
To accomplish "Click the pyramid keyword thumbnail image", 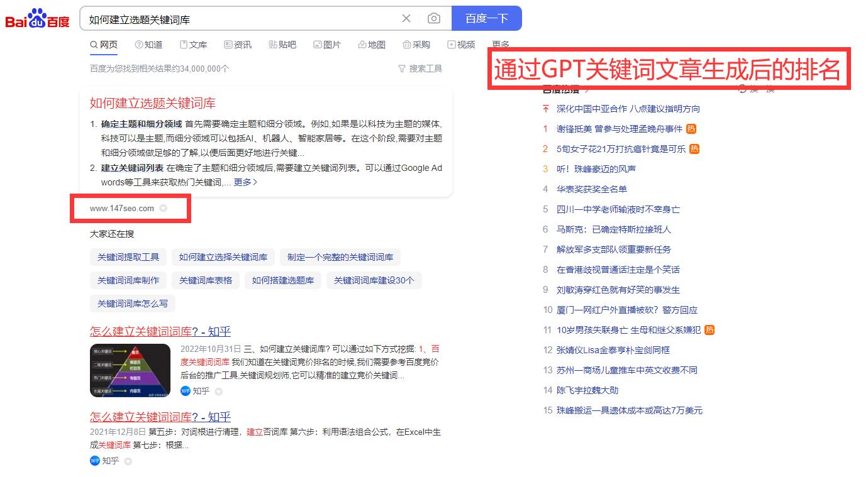I will click(x=130, y=370).
